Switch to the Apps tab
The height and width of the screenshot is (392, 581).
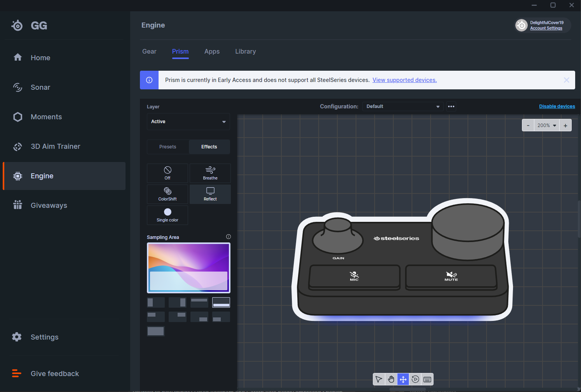click(212, 51)
